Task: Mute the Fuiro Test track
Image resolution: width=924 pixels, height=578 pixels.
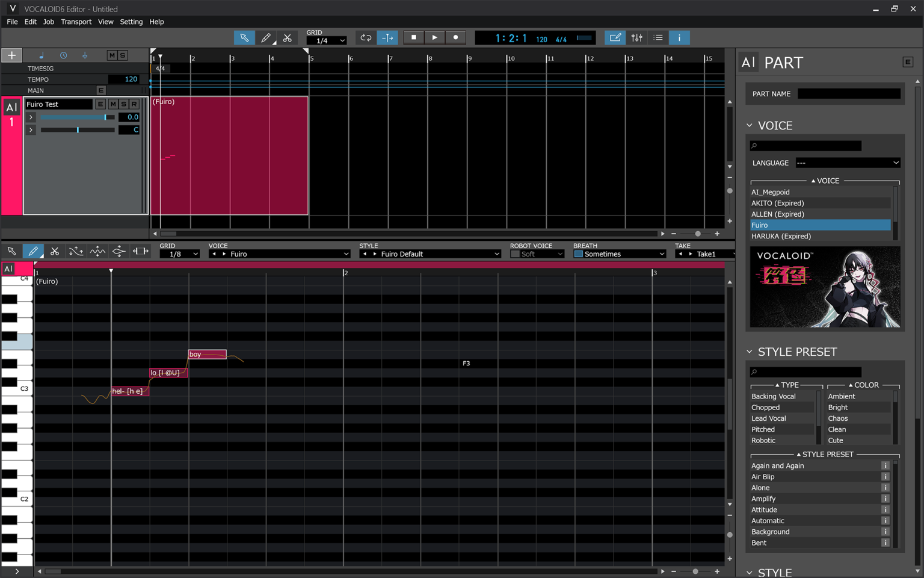Action: click(112, 104)
